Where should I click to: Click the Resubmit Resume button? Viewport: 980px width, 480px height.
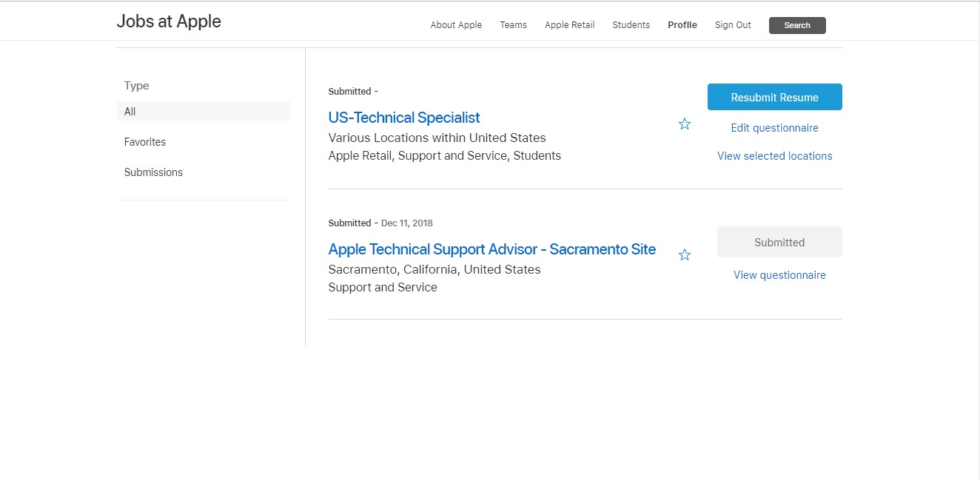click(774, 97)
